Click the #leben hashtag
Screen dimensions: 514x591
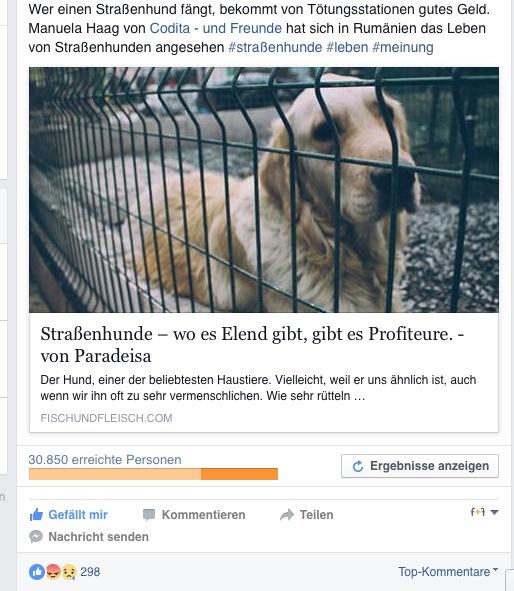tap(347, 47)
